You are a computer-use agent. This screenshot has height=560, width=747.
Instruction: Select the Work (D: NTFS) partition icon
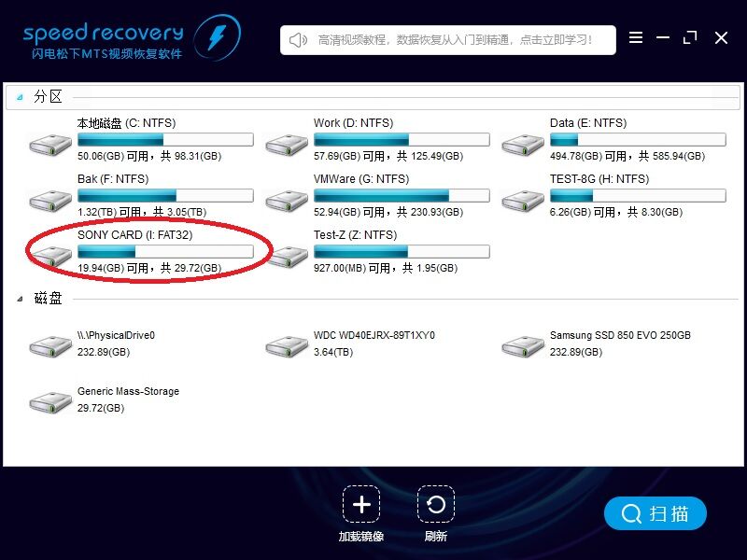click(x=287, y=144)
